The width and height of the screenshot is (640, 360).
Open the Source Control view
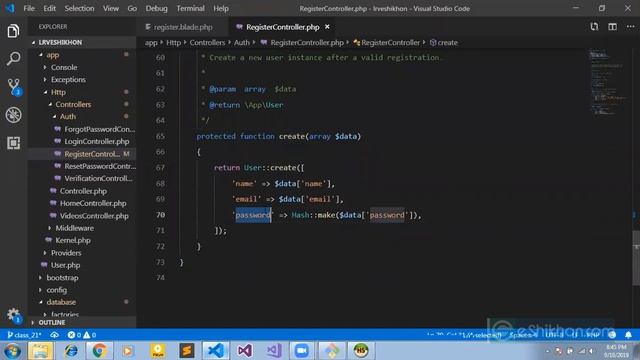pos(14,87)
